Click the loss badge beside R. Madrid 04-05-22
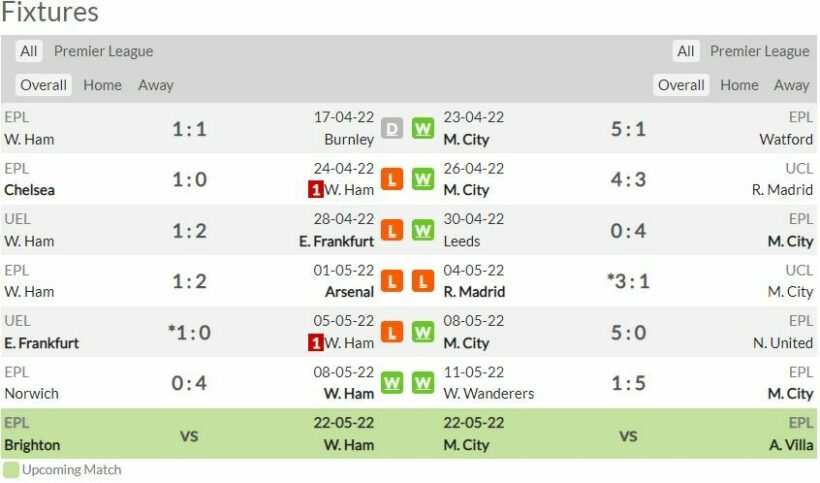This screenshot has width=820, height=483. (423, 281)
